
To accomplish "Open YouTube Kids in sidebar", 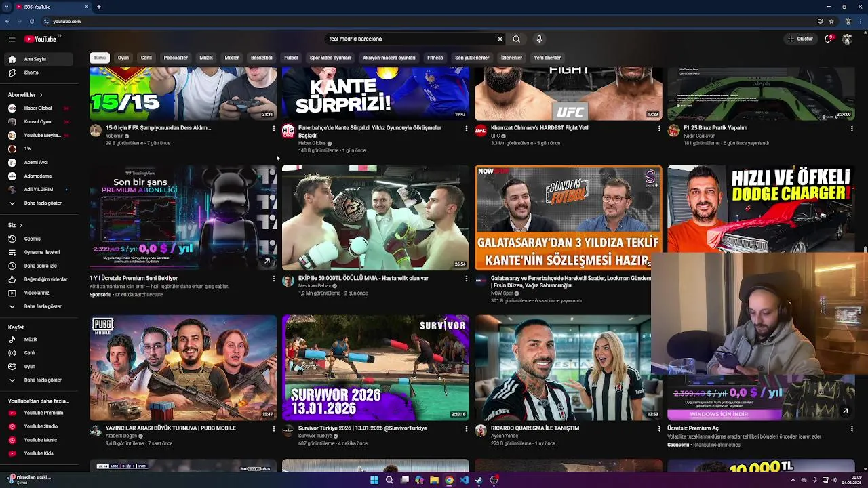I will [37, 453].
